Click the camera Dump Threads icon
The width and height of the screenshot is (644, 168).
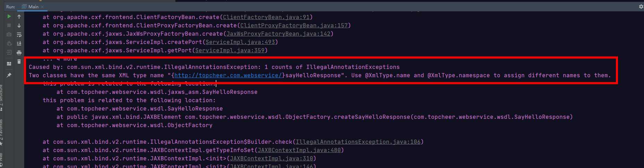9,34
